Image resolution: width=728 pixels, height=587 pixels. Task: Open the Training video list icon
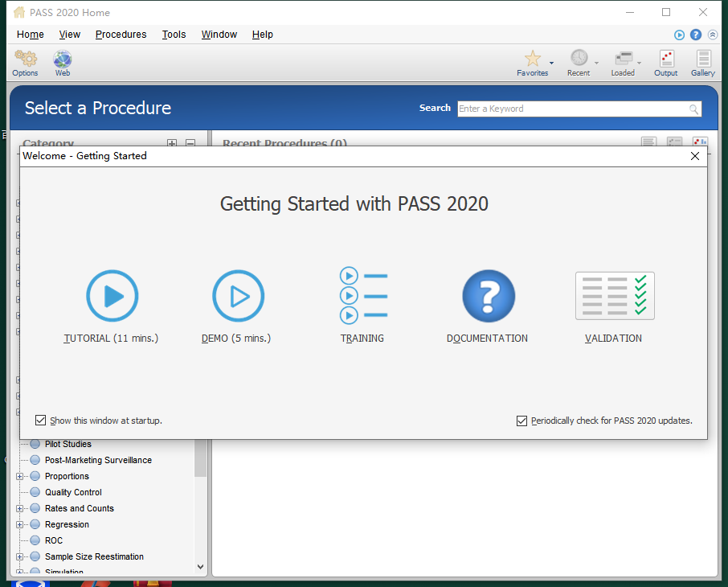click(363, 296)
